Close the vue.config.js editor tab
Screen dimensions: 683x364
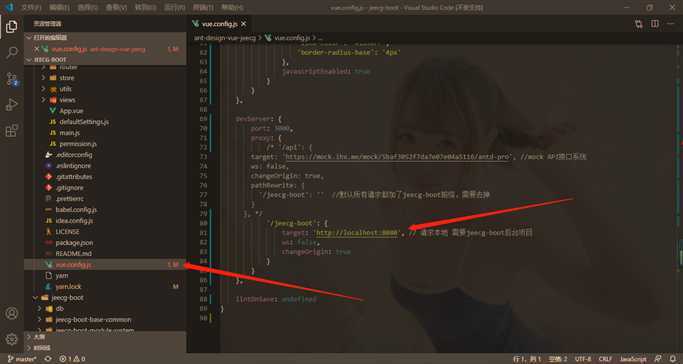(244, 24)
